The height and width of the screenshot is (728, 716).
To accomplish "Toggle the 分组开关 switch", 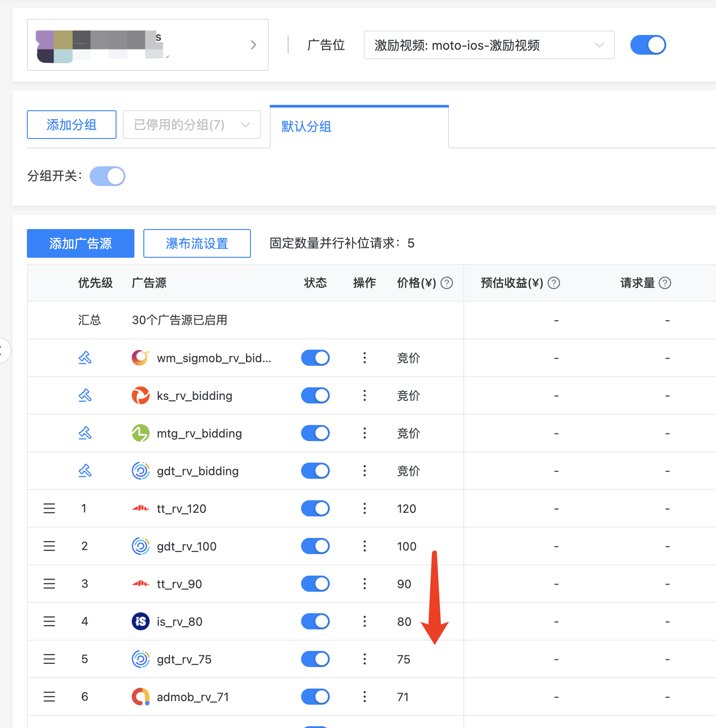I will click(108, 176).
